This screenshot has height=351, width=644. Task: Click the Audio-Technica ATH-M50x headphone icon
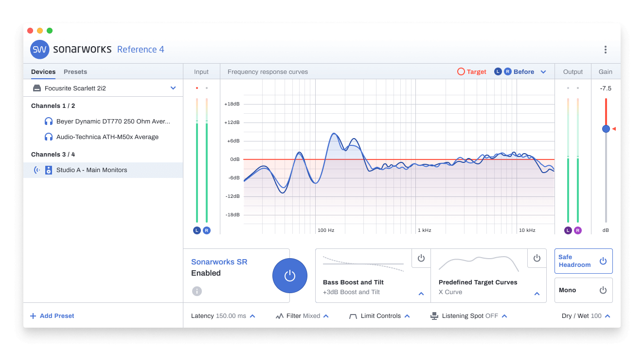[x=49, y=137]
